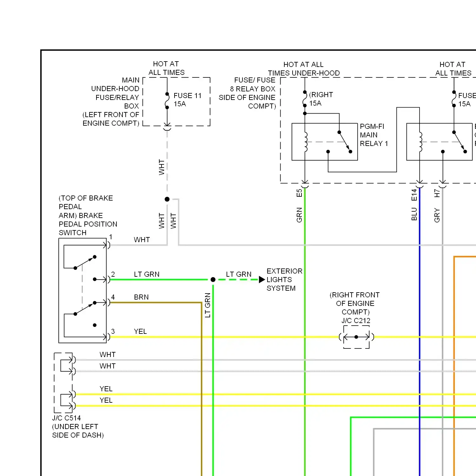Click the (RIGHT FRONT OF ENGINE COMPT) text
This screenshot has width=476, height=476.
click(355, 303)
